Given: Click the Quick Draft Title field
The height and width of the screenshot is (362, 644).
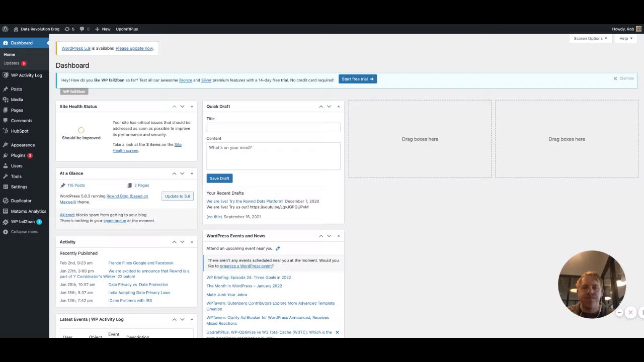Looking at the screenshot, I should [273, 127].
